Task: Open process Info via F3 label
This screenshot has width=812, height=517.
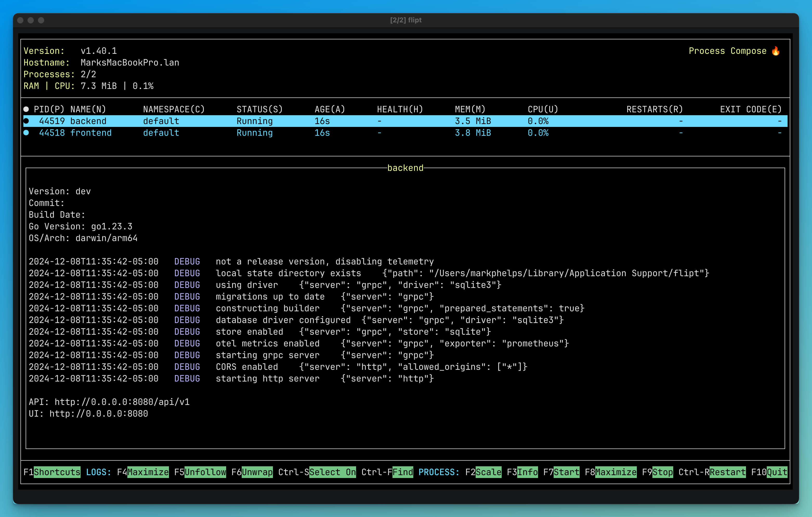Action: (527, 472)
